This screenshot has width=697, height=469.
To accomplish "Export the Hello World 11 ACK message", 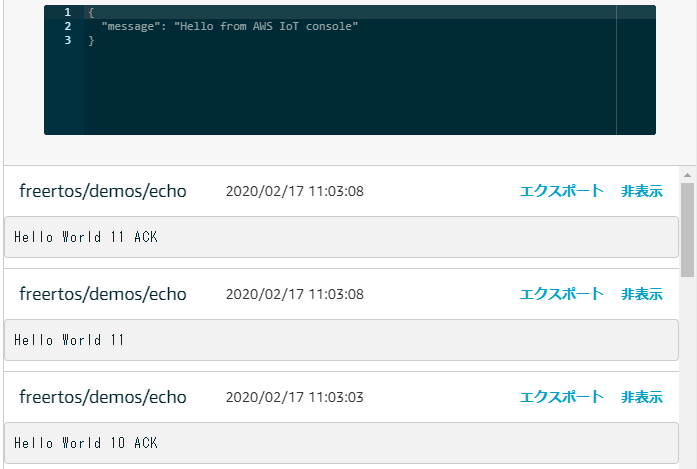I will pyautogui.click(x=561, y=191).
